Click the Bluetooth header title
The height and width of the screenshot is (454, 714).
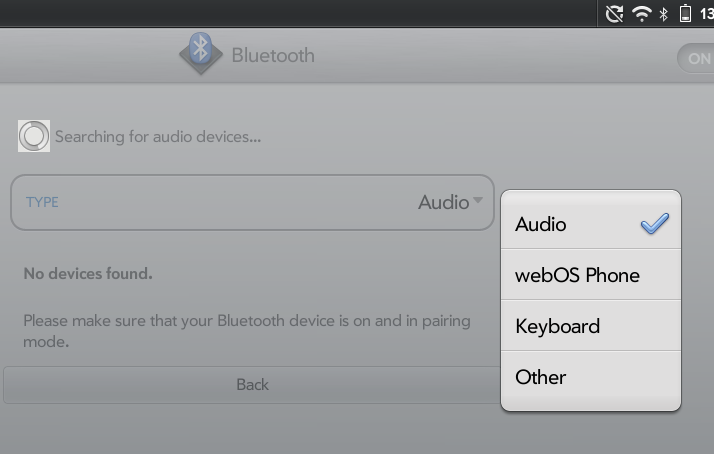[x=273, y=55]
